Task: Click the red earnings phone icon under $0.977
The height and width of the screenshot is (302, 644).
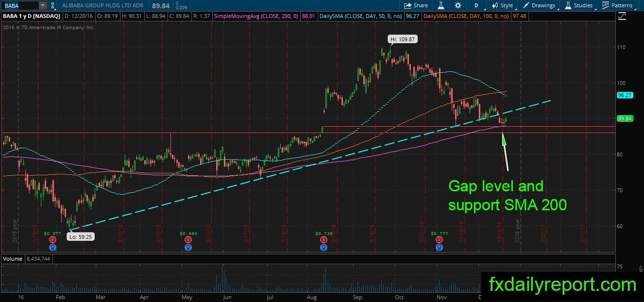Action: (x=52, y=240)
